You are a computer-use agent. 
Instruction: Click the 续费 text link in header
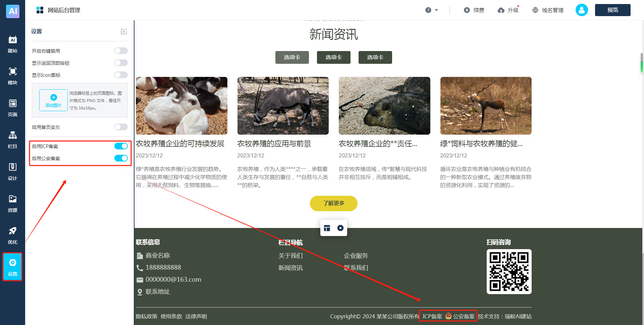(479, 10)
